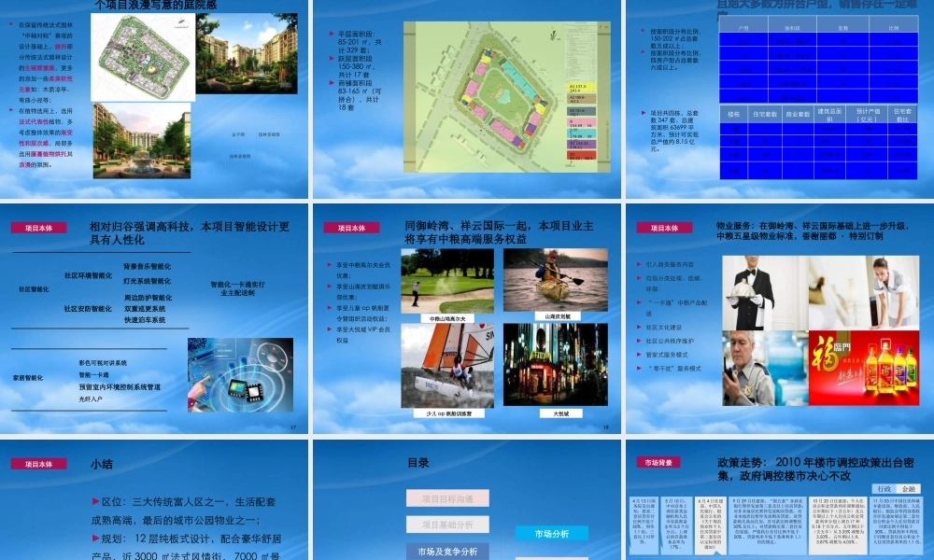
Task: Click the 商业套数 table header cell
Action: pyautogui.click(x=798, y=114)
